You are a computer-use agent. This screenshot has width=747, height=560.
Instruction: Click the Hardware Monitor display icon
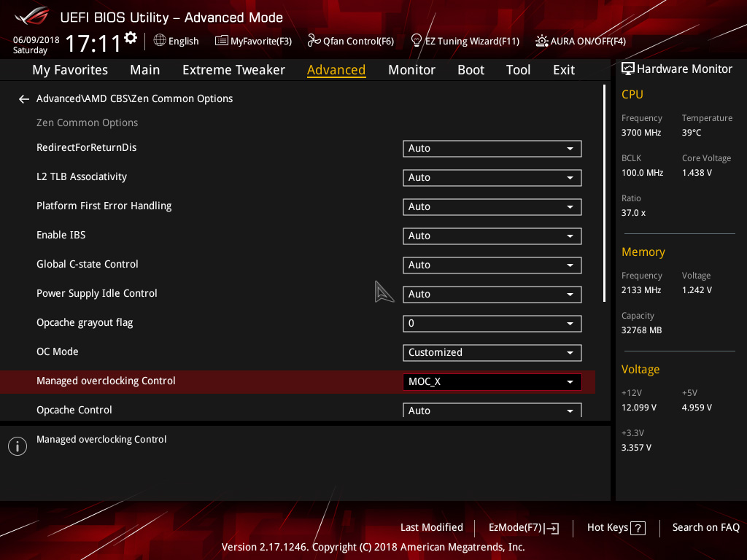click(x=628, y=69)
